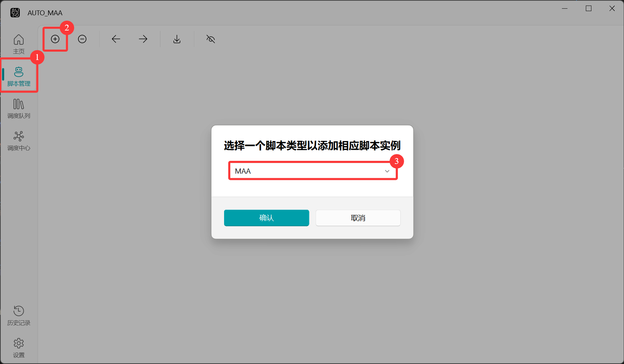Click the remove script minus icon
624x364 pixels.
click(82, 39)
